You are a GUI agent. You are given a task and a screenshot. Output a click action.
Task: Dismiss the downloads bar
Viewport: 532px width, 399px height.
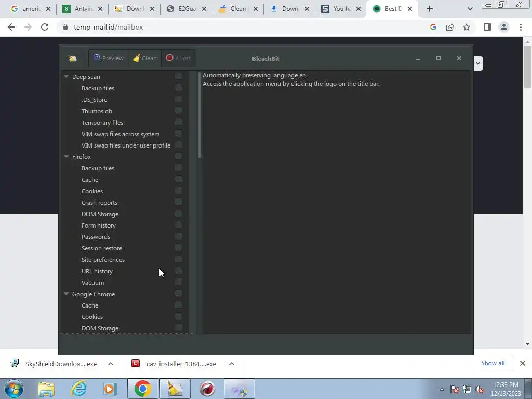523,363
